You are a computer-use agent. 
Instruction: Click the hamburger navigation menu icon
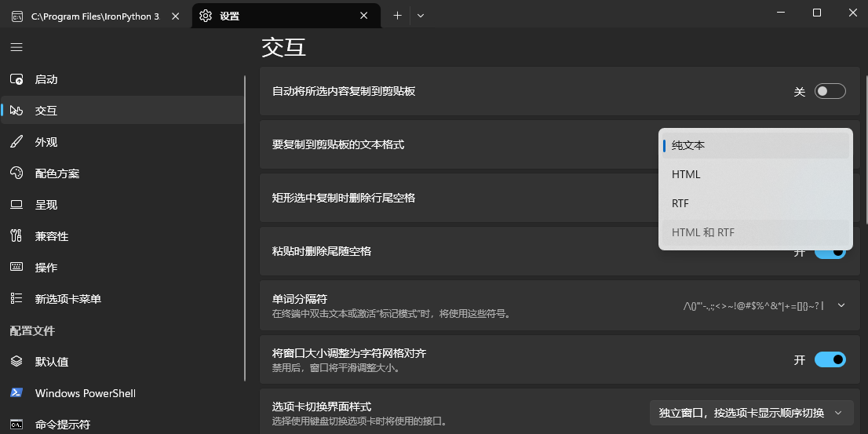[x=16, y=47]
